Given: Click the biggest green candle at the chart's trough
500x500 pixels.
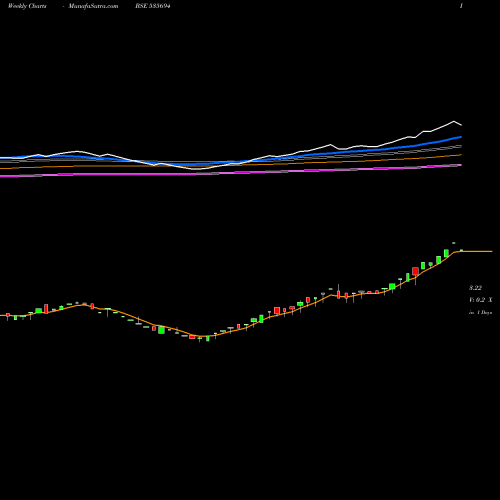Looking at the screenshot, I should (x=161, y=330).
